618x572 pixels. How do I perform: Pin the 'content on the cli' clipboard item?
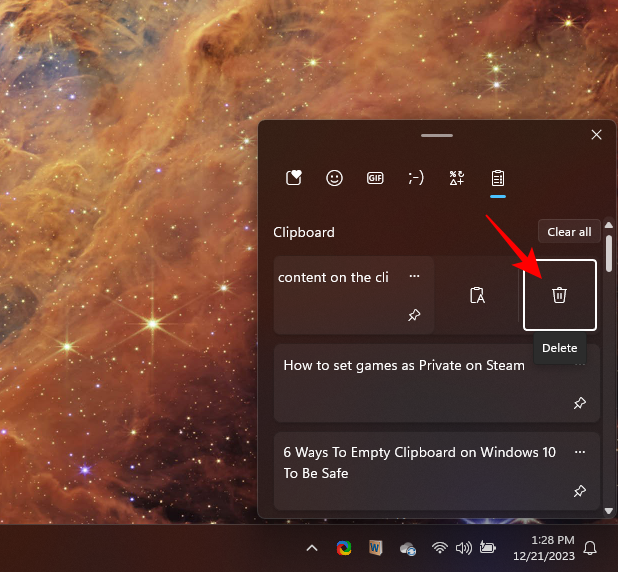point(414,315)
